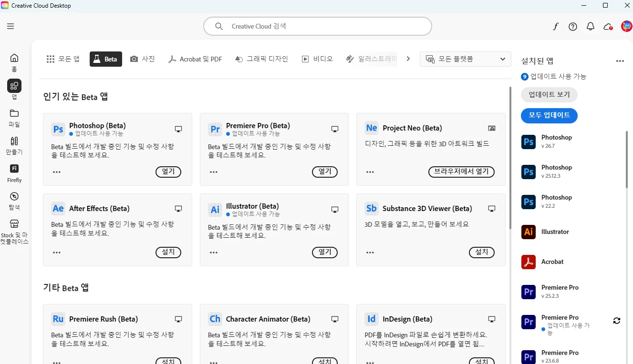Select Premiere Pro v 25.2.3 entry
This screenshot has width=633, height=364.
click(x=571, y=292)
